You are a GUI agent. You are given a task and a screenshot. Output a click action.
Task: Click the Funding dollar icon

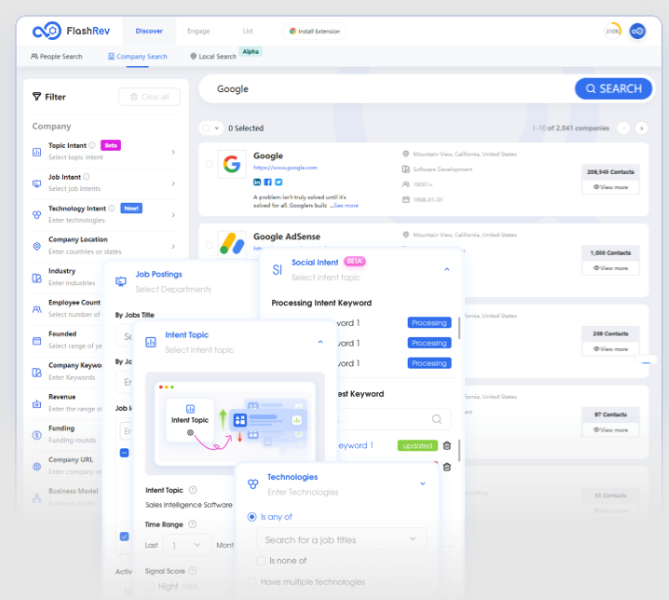point(37,435)
